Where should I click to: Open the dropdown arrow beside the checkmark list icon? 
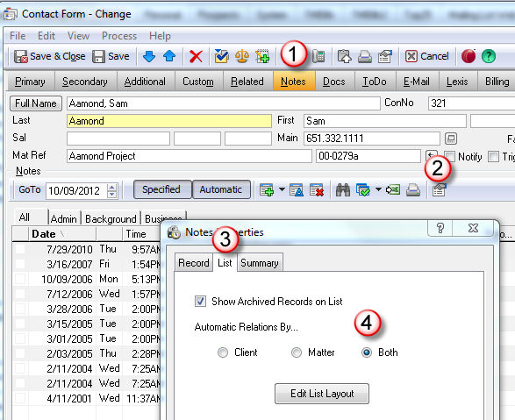[378, 189]
